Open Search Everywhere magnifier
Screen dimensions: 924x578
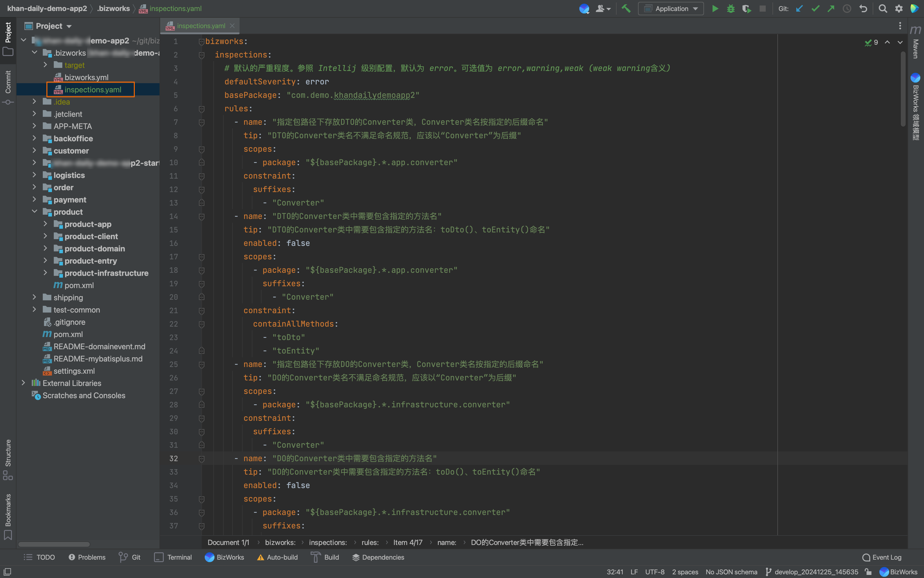tap(883, 9)
